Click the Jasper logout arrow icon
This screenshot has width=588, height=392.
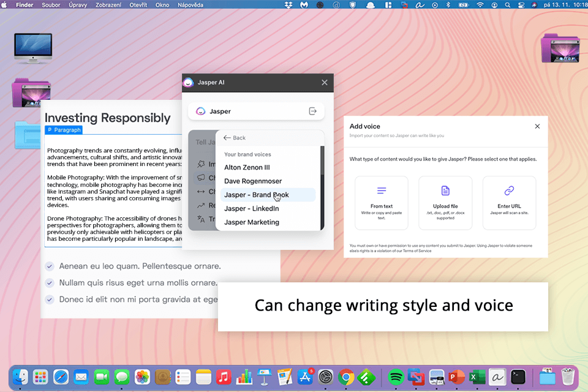pos(312,111)
